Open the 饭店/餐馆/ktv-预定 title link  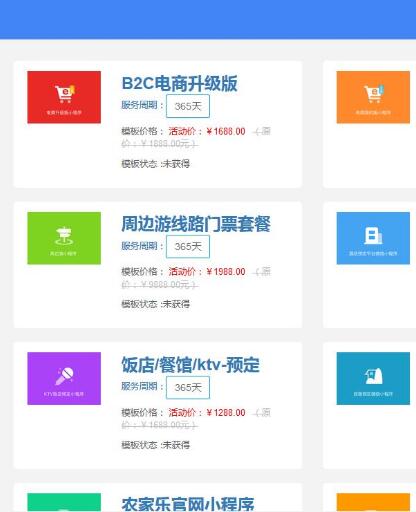[190, 365]
